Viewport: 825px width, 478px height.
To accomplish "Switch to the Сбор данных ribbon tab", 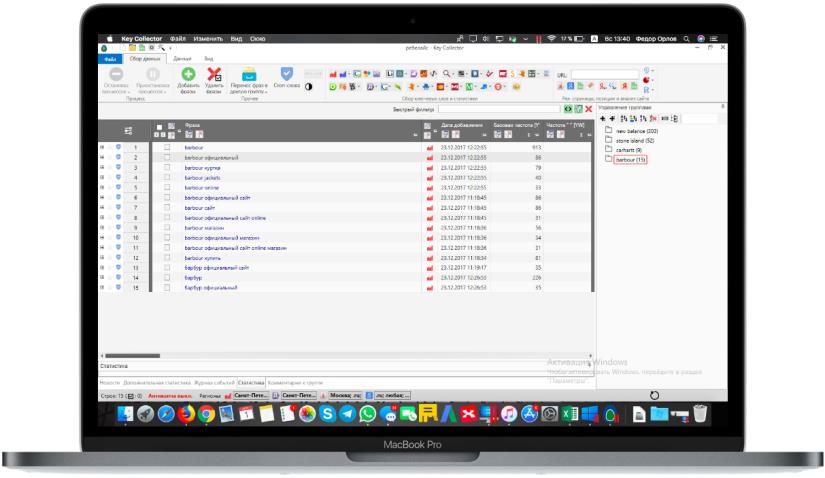I will click(x=145, y=58).
